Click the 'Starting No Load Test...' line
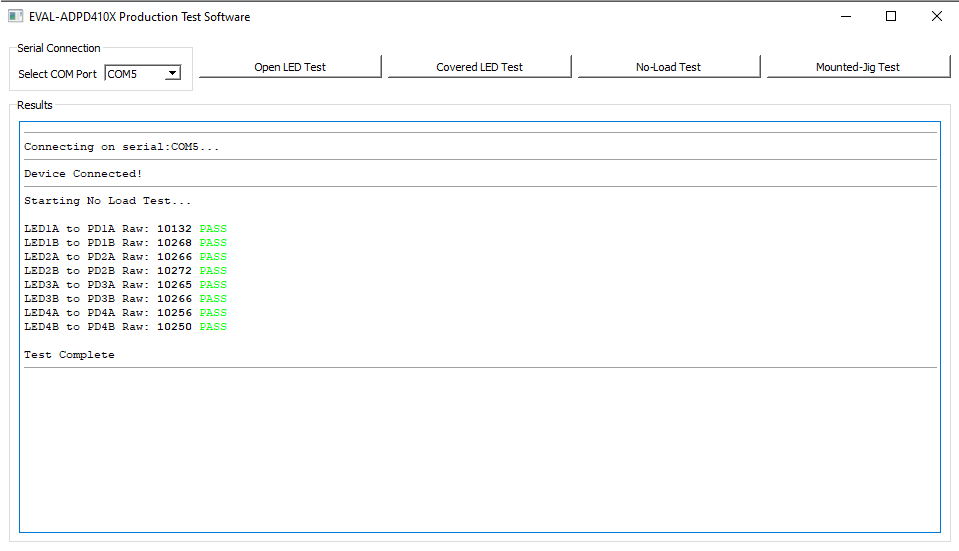Image resolution: width=959 pixels, height=551 pixels. [x=107, y=201]
